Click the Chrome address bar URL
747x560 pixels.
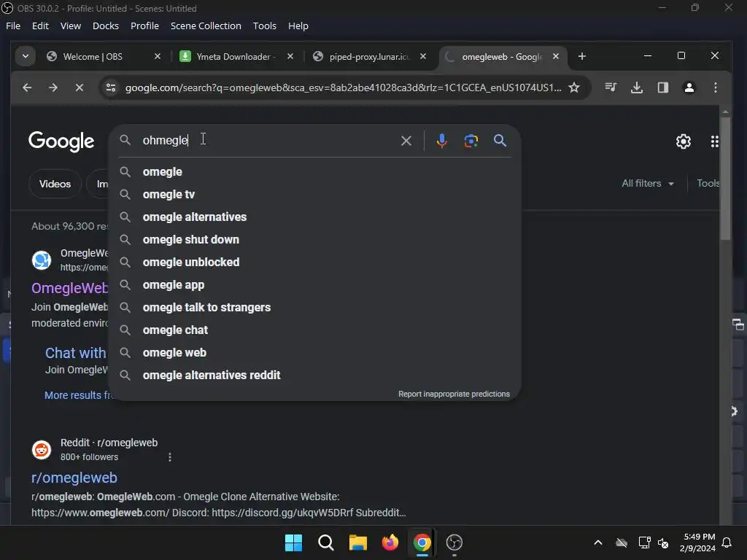point(343,87)
